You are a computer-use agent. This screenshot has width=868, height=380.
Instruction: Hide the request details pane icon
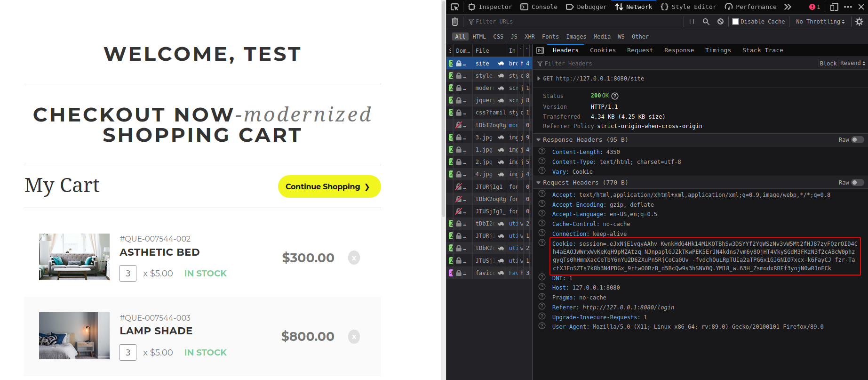pos(540,50)
